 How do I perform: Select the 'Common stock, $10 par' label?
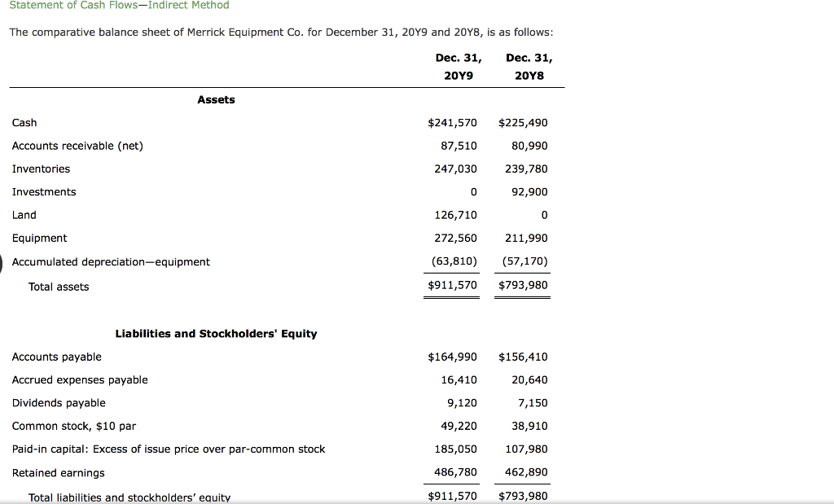74,427
